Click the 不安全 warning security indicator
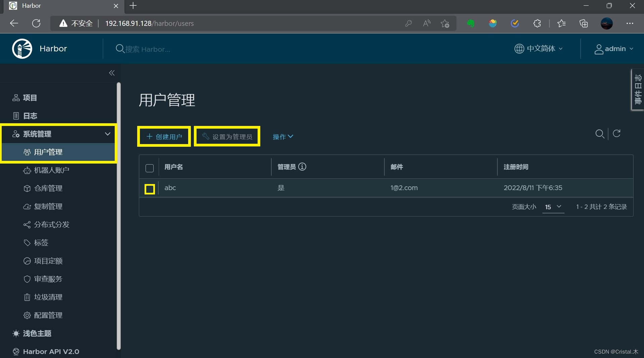The width and height of the screenshot is (644, 358). point(76,23)
